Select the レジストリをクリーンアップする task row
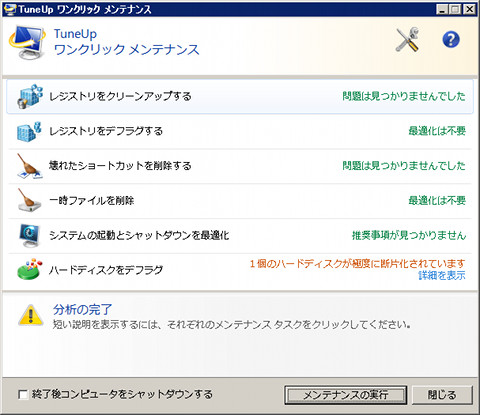Screen dimensions: 480x415 [240, 97]
